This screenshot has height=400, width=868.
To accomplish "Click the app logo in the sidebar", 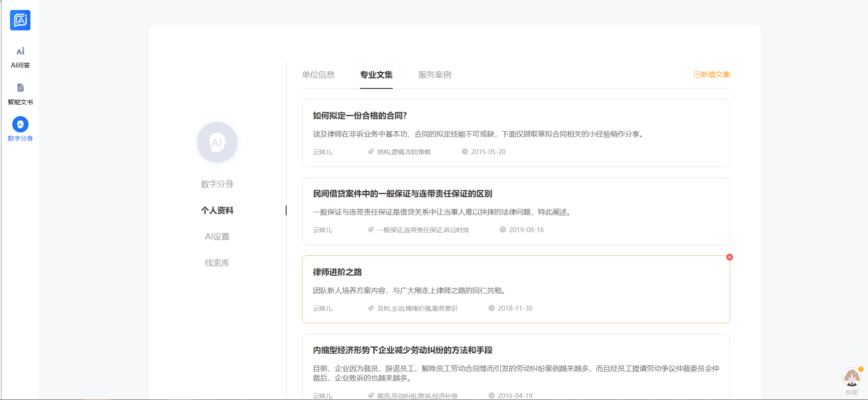I will pyautogui.click(x=20, y=20).
